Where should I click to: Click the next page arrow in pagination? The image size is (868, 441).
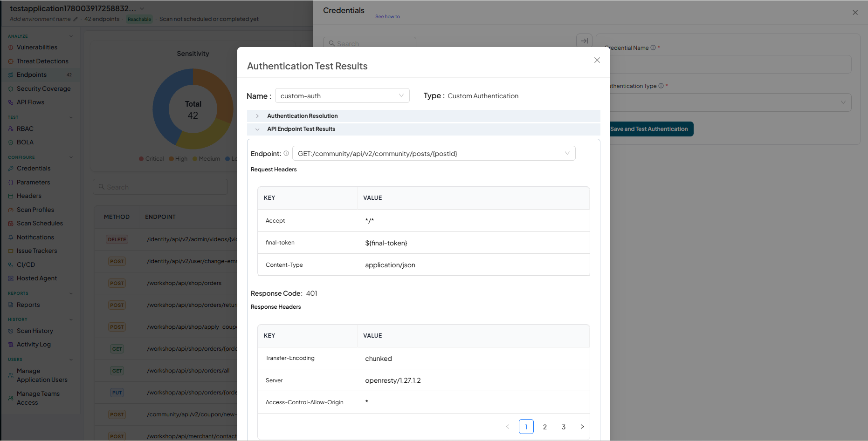click(x=582, y=427)
